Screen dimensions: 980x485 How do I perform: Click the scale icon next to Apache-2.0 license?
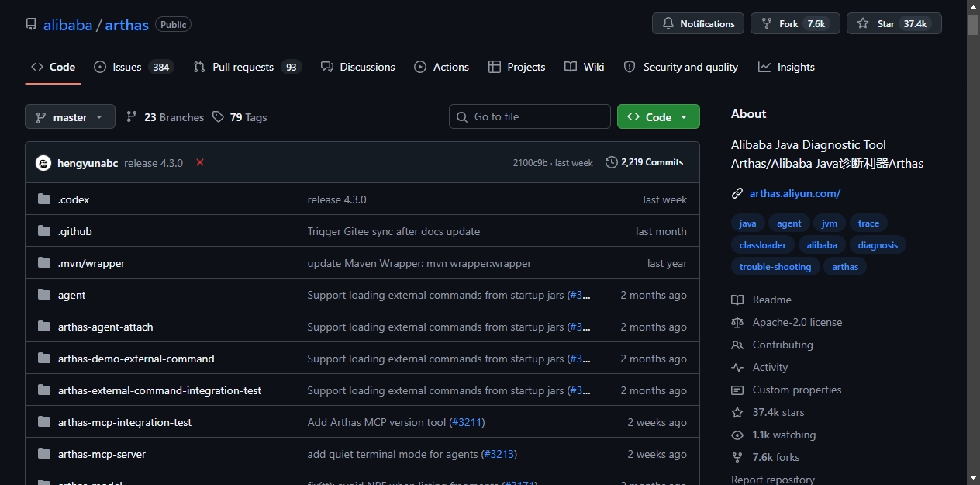coord(737,322)
